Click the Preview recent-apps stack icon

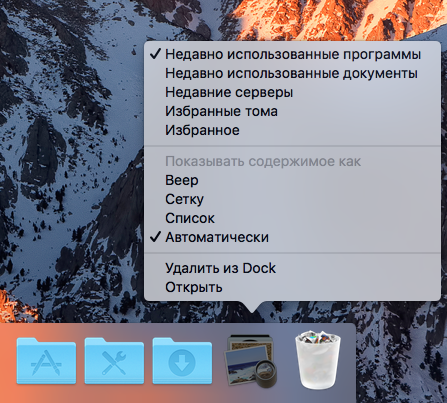tap(251, 361)
